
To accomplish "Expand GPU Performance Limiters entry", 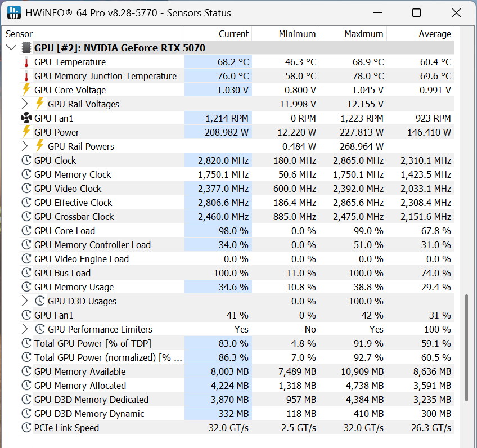I will point(25,329).
